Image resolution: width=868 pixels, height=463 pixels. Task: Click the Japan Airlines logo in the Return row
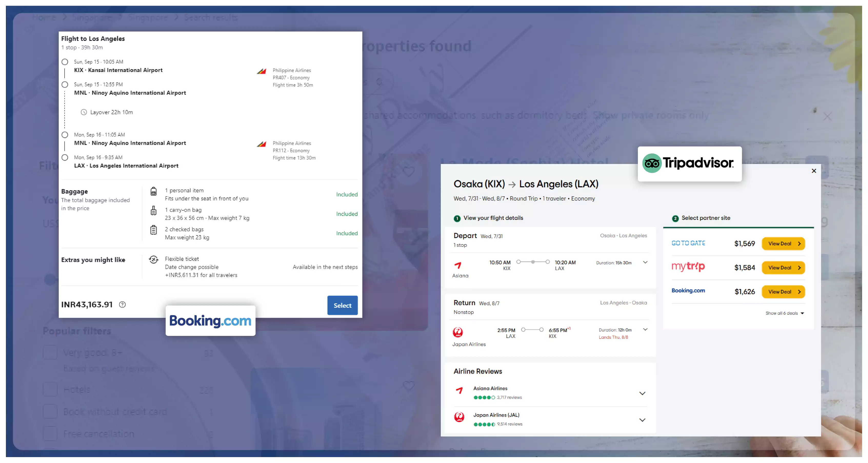(457, 332)
